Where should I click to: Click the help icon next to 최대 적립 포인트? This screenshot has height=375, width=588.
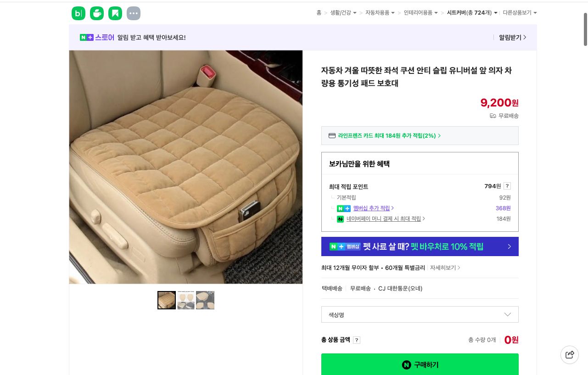pos(507,186)
